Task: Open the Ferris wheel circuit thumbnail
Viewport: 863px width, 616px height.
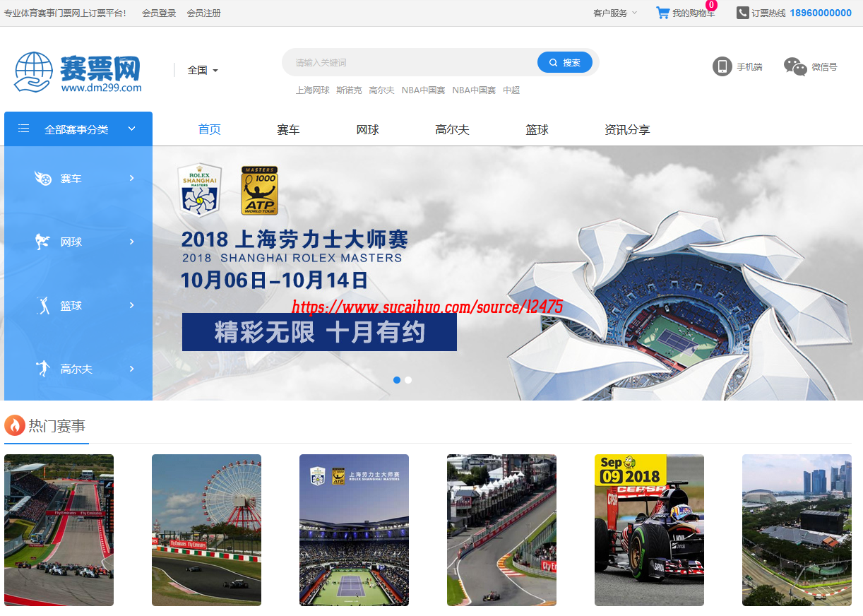Action: tap(206, 530)
